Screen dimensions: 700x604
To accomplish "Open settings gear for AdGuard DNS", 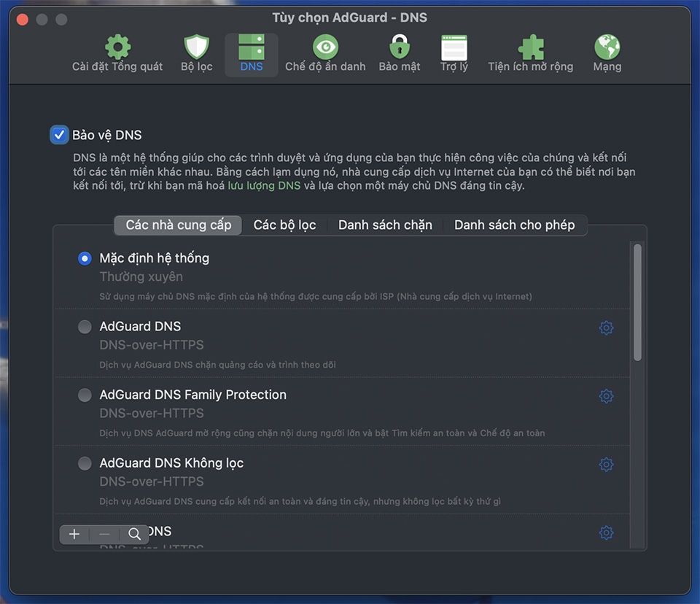I will point(606,328).
